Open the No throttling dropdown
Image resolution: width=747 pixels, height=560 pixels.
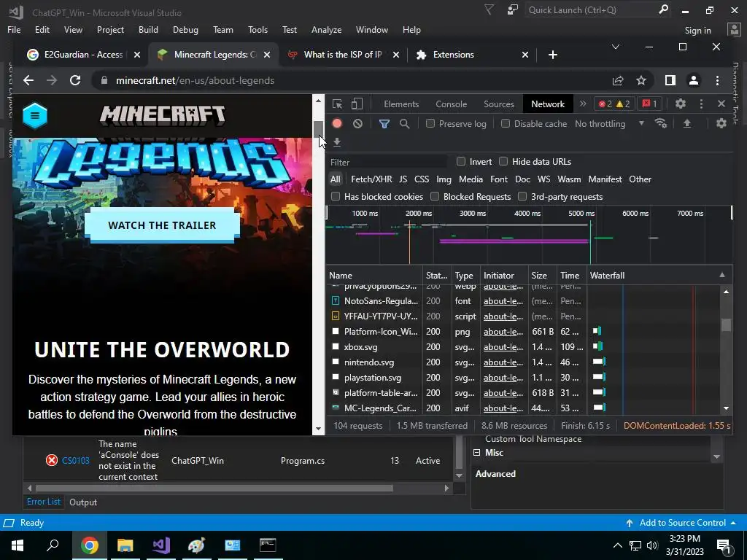[x=609, y=123]
